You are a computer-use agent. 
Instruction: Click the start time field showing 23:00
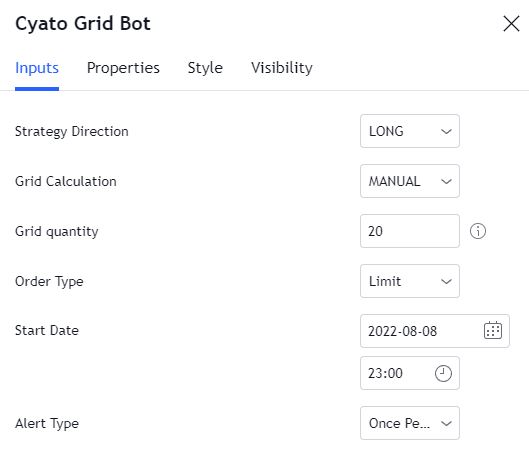[x=410, y=373]
